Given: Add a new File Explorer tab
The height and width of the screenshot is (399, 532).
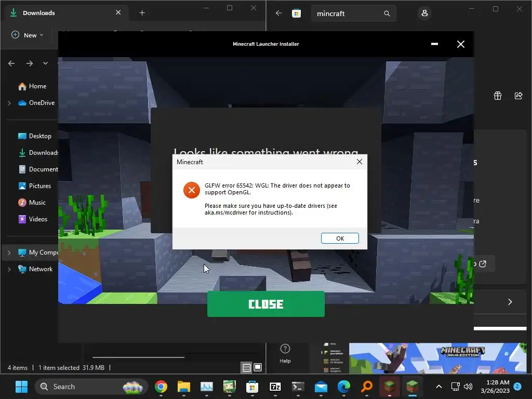Looking at the screenshot, I should click(142, 13).
